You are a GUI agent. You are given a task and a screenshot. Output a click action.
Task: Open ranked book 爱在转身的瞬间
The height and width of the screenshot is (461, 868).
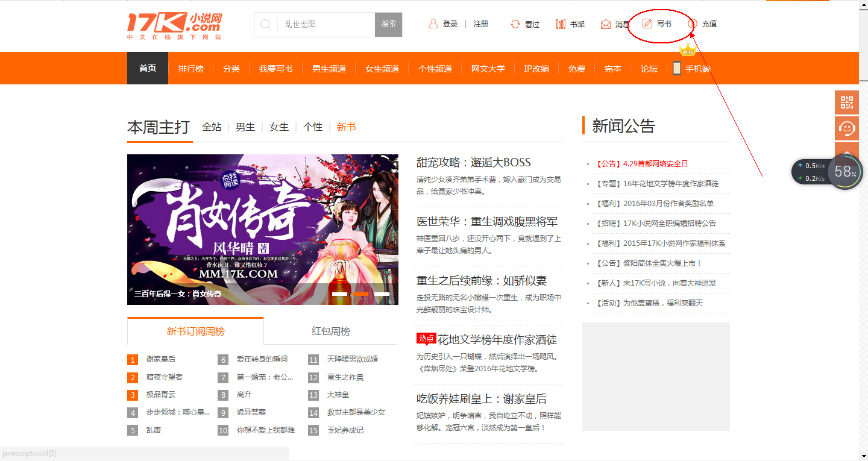click(x=262, y=359)
